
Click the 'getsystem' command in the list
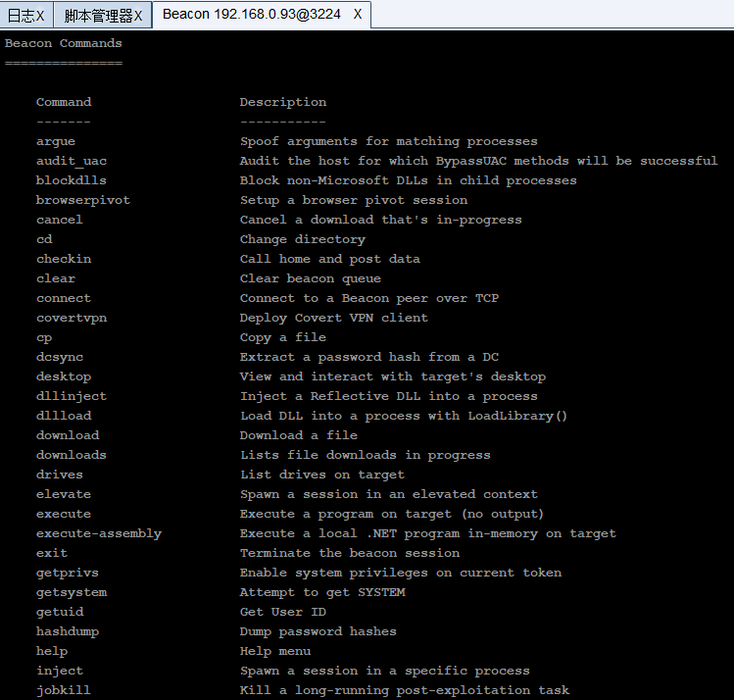[x=72, y=592]
